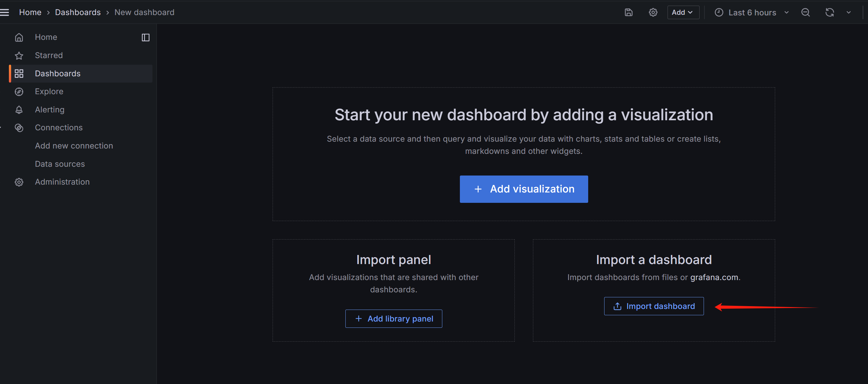Viewport: 868px width, 384px height.
Task: Click the Administration gear icon in sidebar
Action: 19,182
